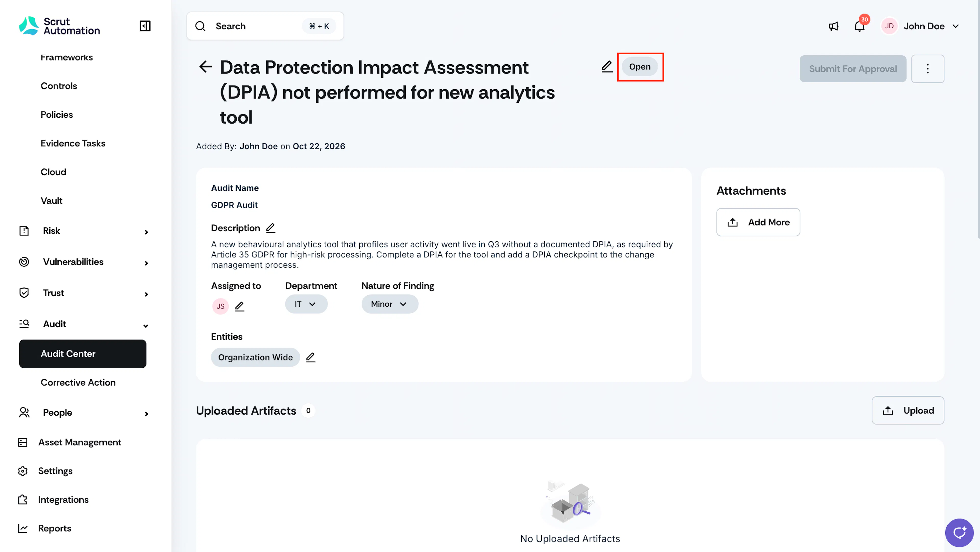980x552 pixels.
Task: Edit the Assigned to pencil icon
Action: coord(239,306)
